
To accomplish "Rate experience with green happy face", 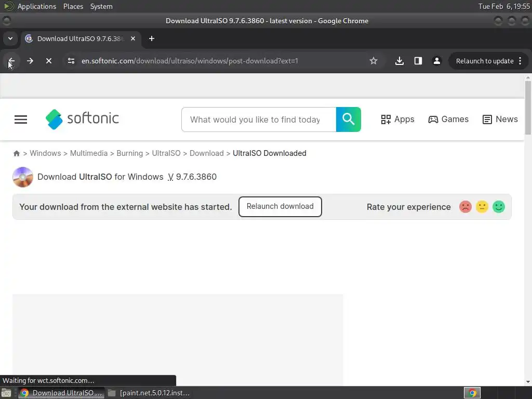I will click(499, 207).
